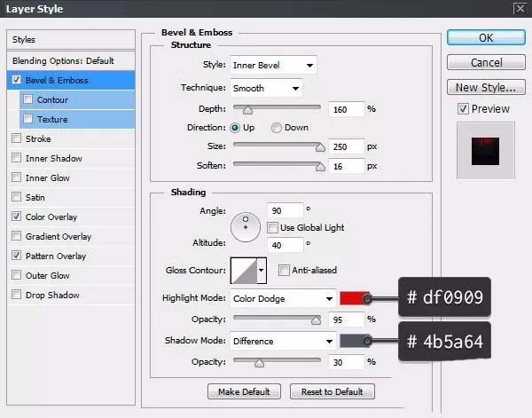Select the Down direction radio button
The height and width of the screenshot is (418, 532).
pos(276,128)
